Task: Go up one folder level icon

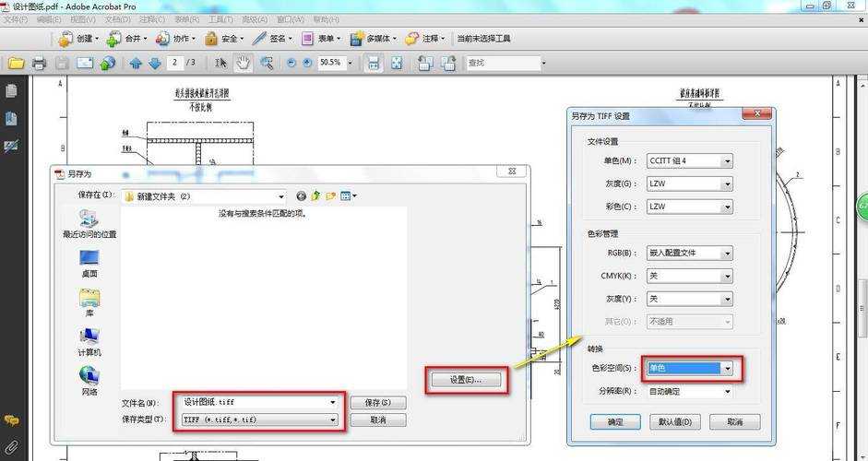Action: (x=316, y=195)
